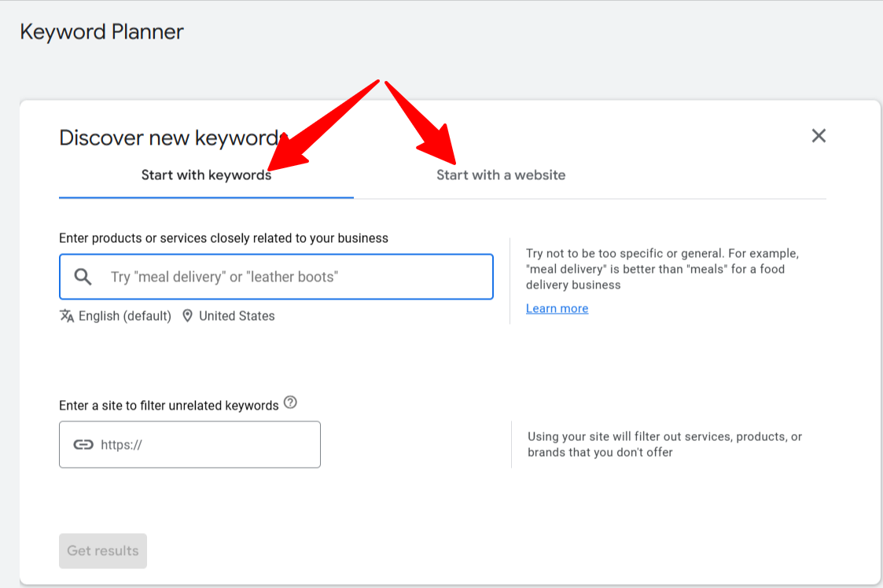Click 'Enter a site to filter unrelated keywords' label
This screenshot has height=588, width=883.
169,406
